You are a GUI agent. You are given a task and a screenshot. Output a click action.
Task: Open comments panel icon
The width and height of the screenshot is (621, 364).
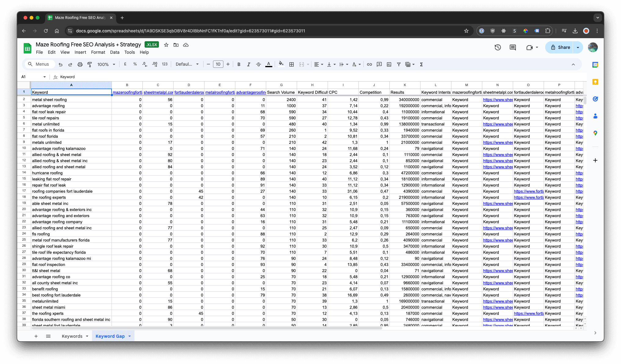pyautogui.click(x=513, y=47)
